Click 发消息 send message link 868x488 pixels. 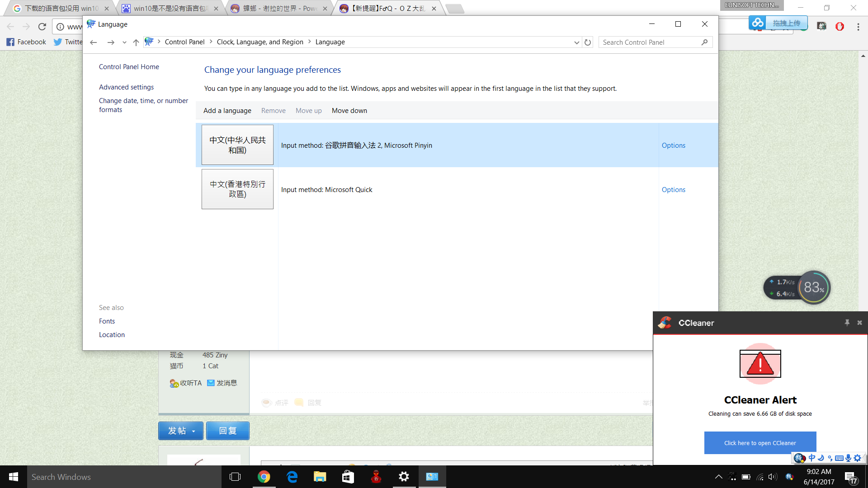click(222, 383)
